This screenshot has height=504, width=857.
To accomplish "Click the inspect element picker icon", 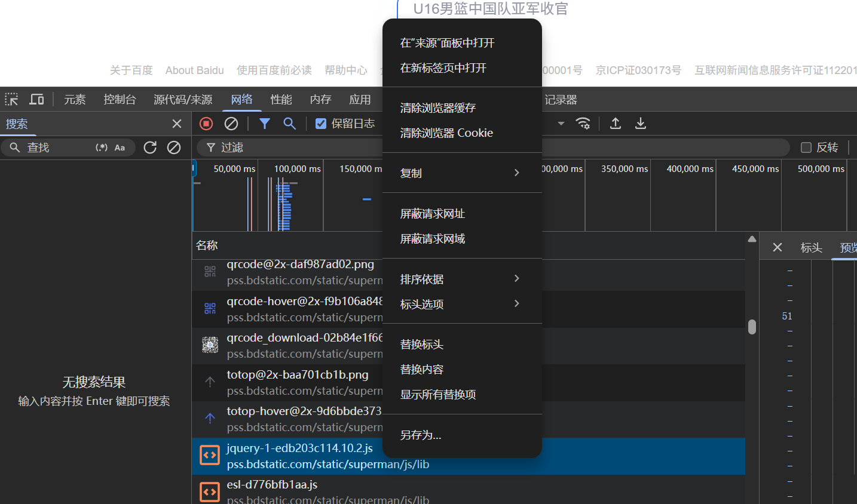I will click(11, 99).
